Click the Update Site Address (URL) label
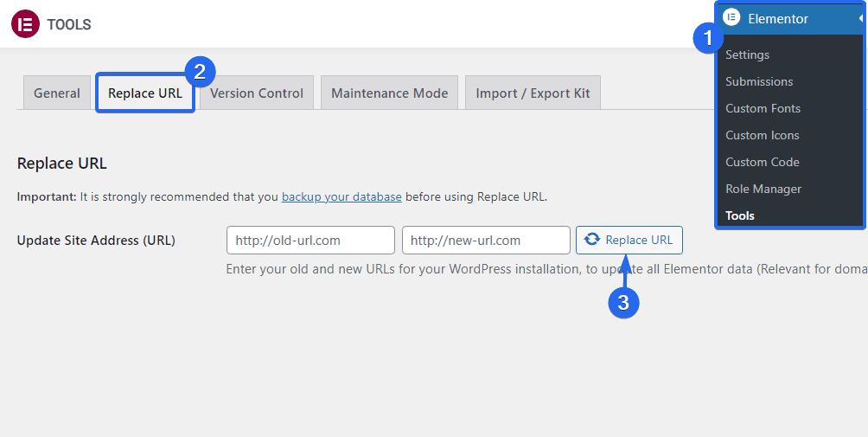This screenshot has width=868, height=437. pos(96,241)
